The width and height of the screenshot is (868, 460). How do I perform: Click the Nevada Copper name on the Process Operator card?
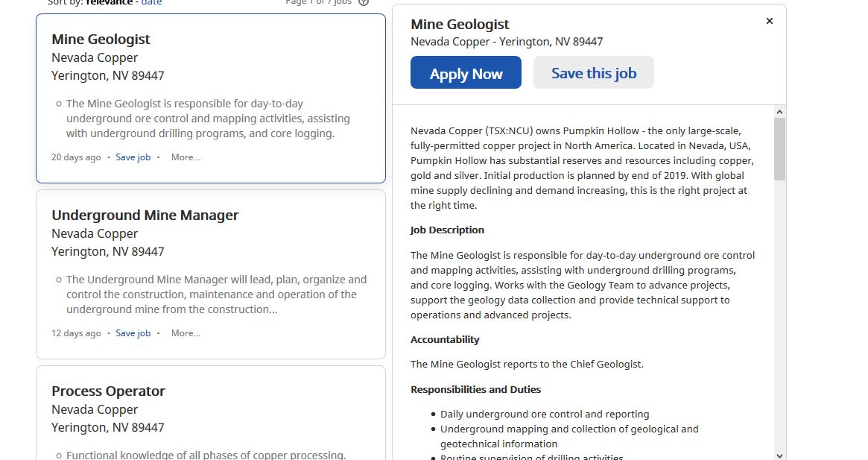[95, 409]
